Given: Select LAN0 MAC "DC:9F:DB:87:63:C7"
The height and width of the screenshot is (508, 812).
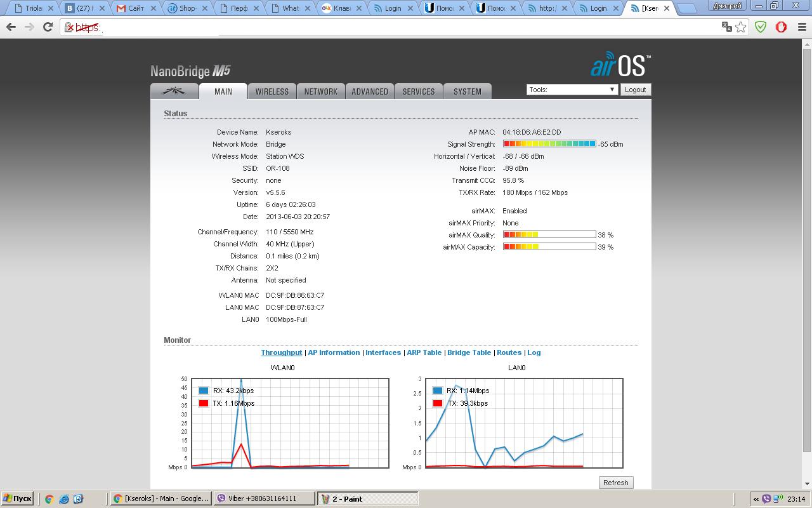Looking at the screenshot, I should [x=295, y=307].
